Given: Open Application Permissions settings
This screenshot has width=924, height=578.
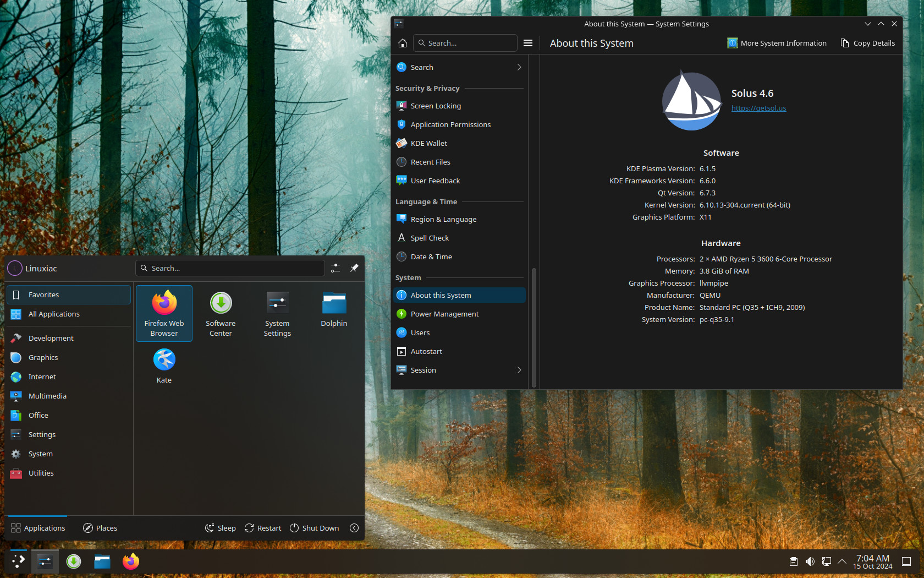Looking at the screenshot, I should pos(459,124).
